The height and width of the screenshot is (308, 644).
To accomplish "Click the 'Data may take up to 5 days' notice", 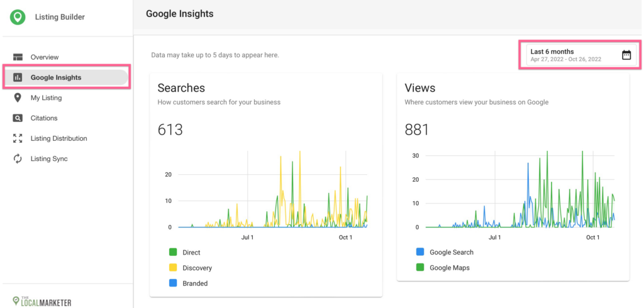I will pos(215,55).
